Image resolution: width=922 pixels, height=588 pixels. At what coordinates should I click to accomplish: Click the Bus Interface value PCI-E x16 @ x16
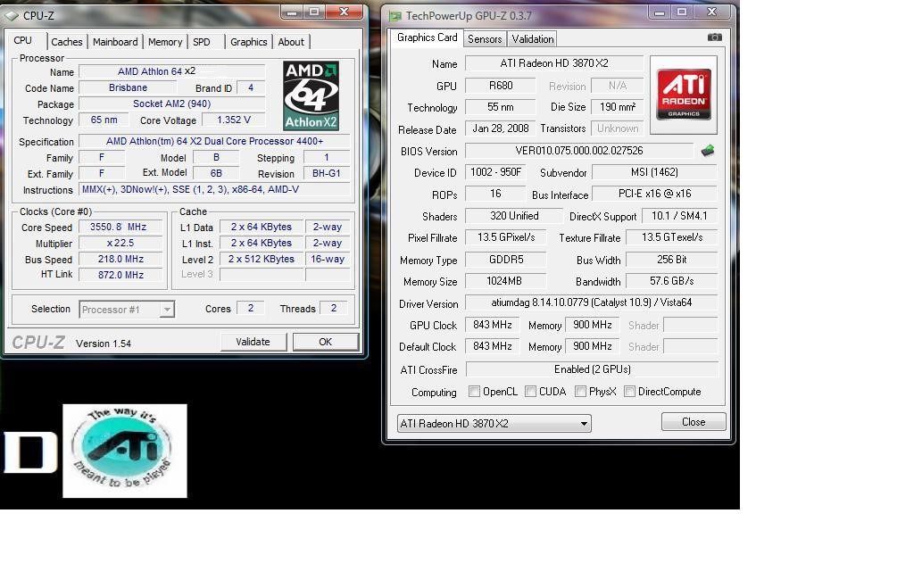click(x=654, y=194)
